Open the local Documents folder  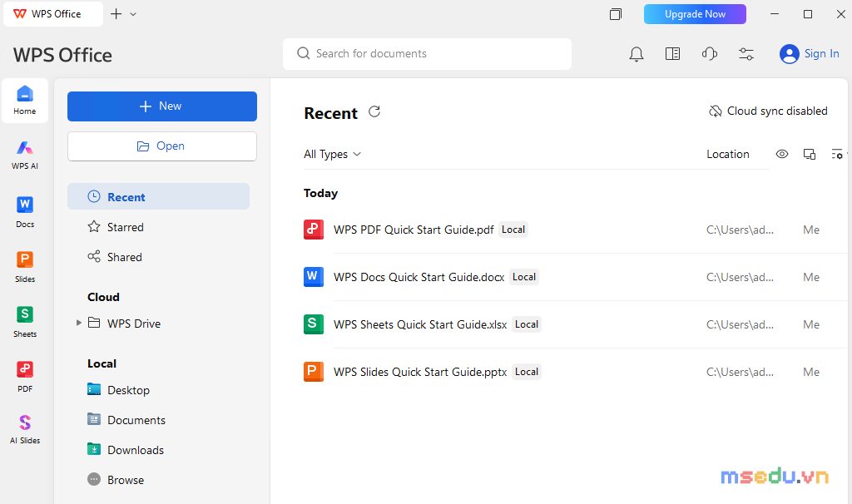pyautogui.click(x=126, y=420)
